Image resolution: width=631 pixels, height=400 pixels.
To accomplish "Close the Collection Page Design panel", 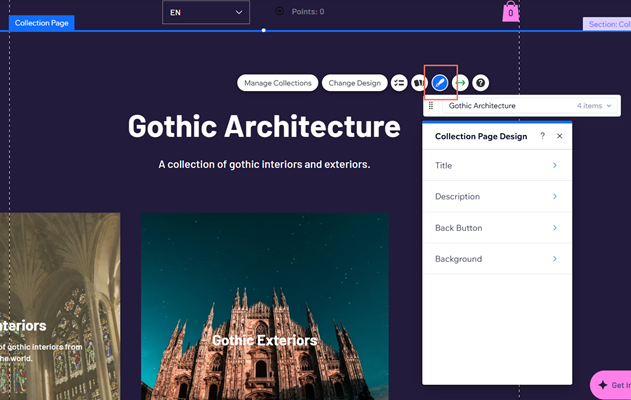I will pos(560,136).
